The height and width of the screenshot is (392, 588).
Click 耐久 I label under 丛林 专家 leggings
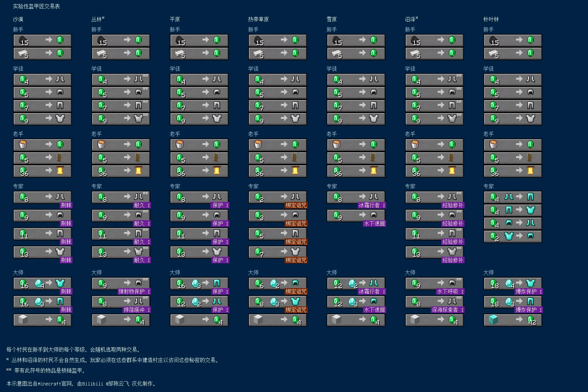[x=142, y=242]
